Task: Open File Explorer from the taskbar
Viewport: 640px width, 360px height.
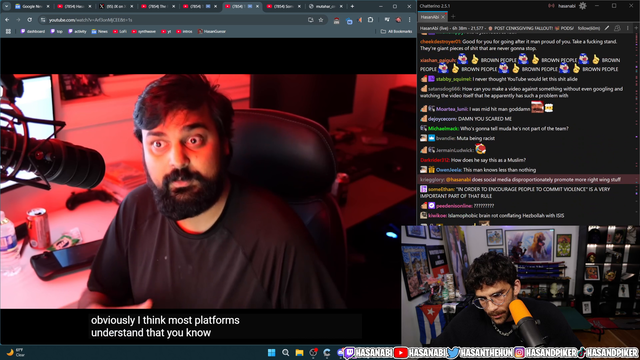Action: [x=299, y=352]
